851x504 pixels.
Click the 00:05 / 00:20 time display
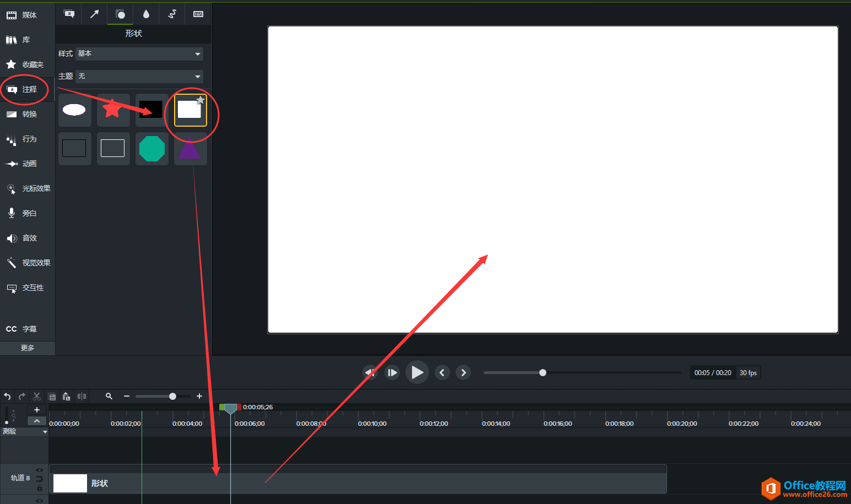click(713, 373)
